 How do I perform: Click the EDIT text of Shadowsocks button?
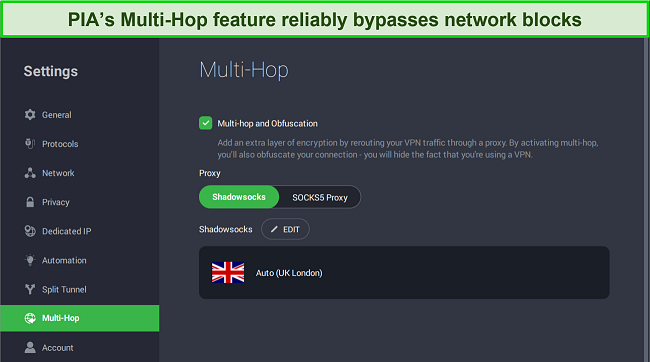pos(291,229)
